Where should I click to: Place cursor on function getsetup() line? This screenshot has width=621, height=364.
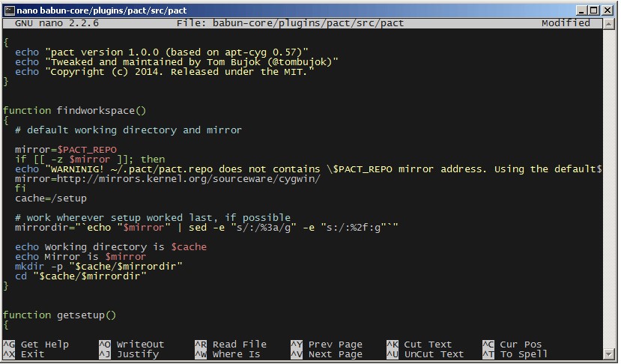click(60, 315)
